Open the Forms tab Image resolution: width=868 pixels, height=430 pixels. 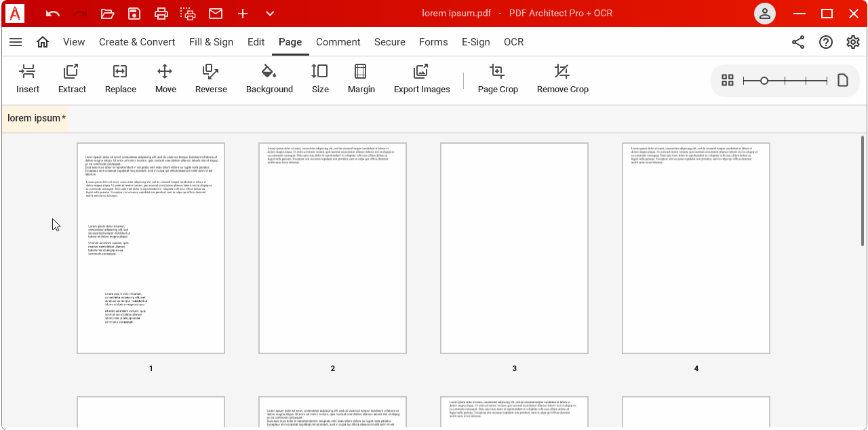[433, 42]
